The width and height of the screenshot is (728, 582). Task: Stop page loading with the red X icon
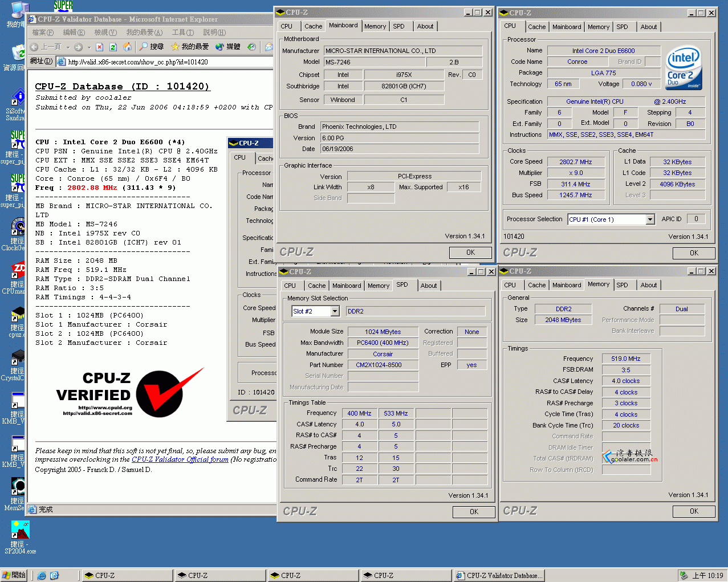click(99, 47)
